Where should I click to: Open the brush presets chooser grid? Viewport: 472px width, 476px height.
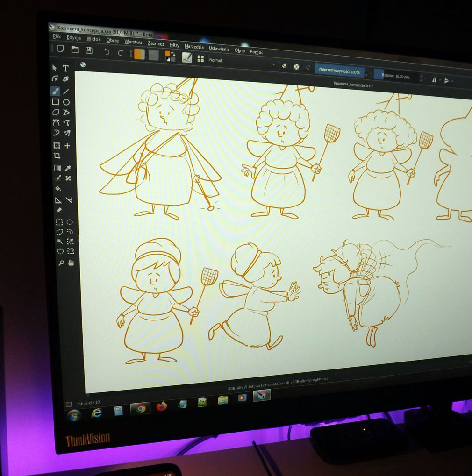click(200, 59)
